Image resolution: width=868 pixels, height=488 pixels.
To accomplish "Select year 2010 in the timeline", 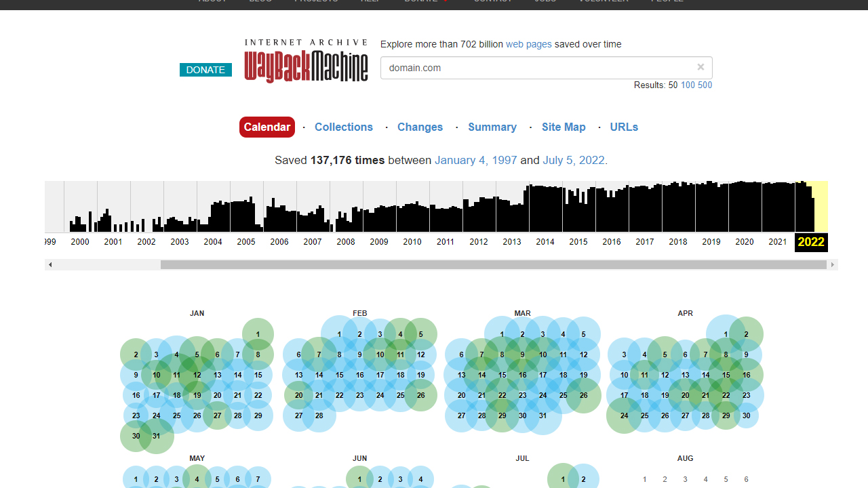I will [412, 242].
